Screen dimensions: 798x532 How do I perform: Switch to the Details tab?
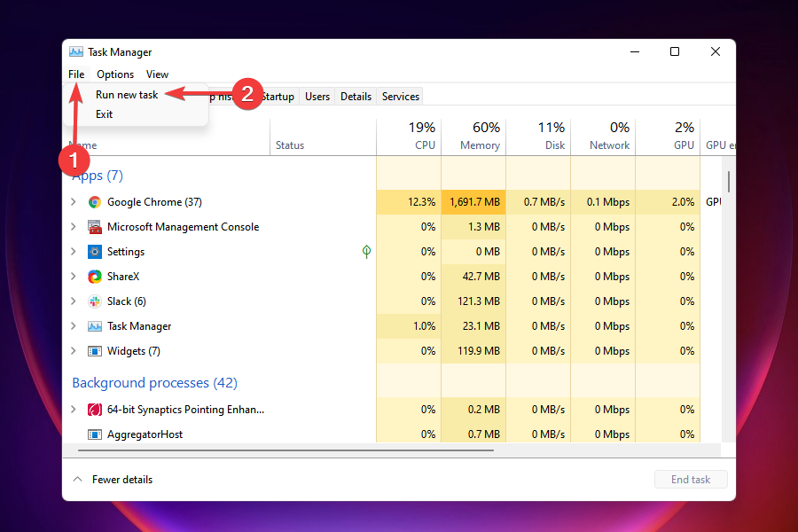pyautogui.click(x=356, y=96)
